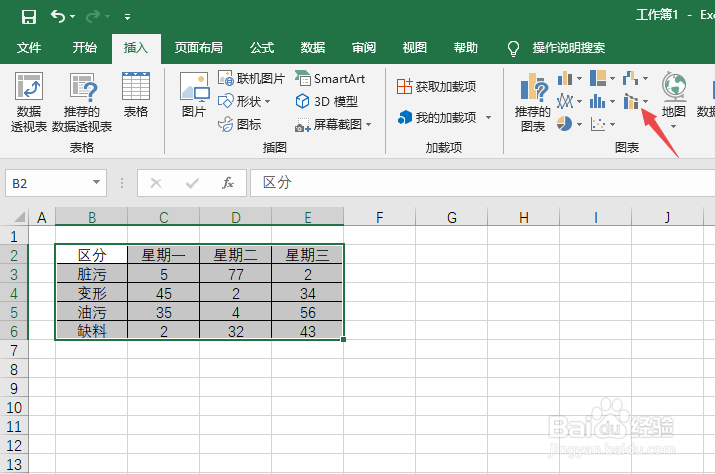Click 推荐的数据透视表 button
Image resolution: width=715 pixels, height=474 pixels.
[82, 103]
